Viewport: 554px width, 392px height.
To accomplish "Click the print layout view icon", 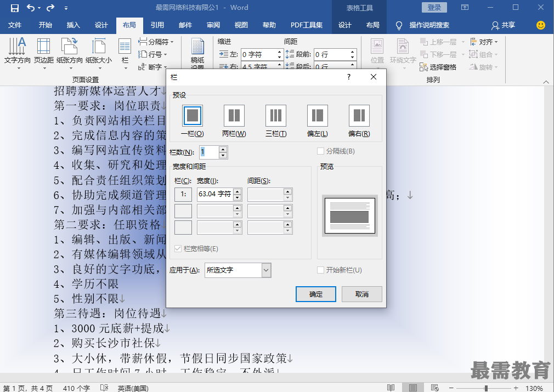I will (412, 388).
